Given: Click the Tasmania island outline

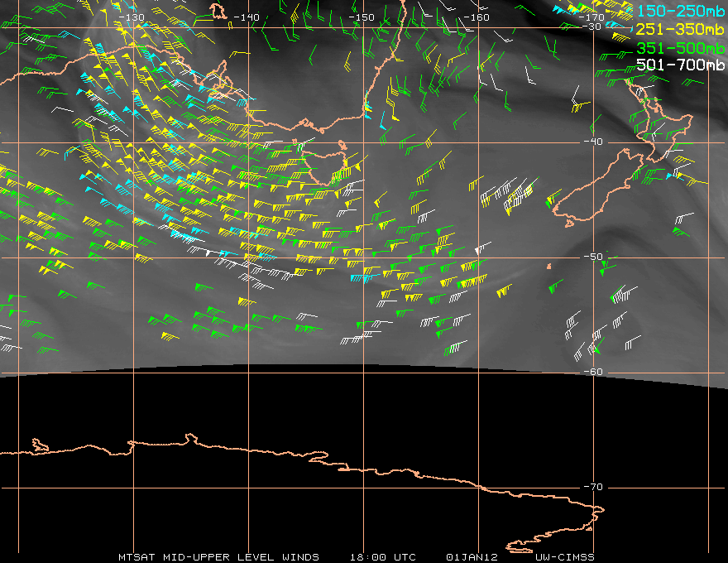Looking at the screenshot, I should tap(325, 166).
